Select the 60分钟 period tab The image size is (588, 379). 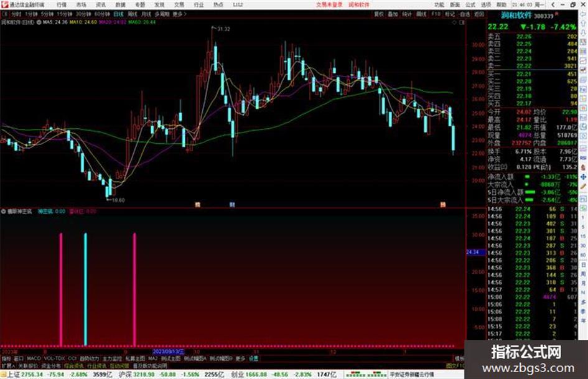102,14
